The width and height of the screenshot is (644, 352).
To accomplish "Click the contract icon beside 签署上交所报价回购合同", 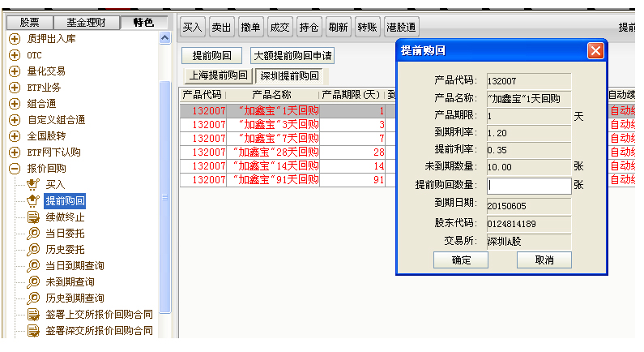I will (x=33, y=315).
